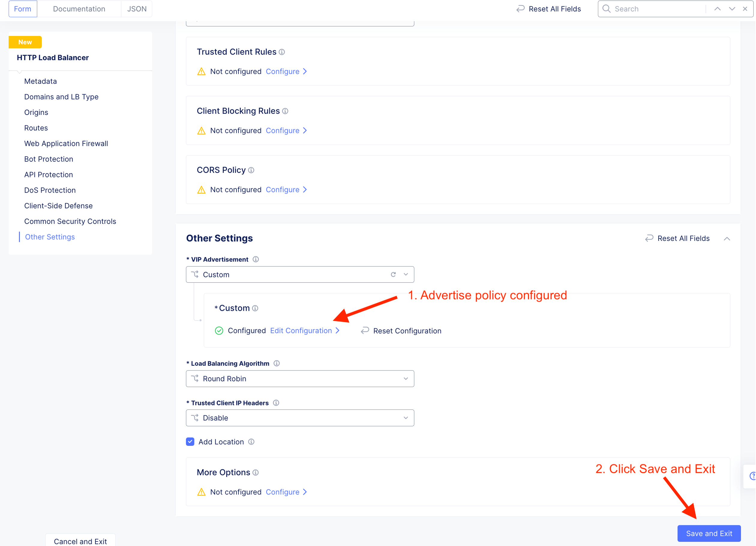Click Save and Exit button
This screenshot has width=756, height=546.
click(x=709, y=533)
